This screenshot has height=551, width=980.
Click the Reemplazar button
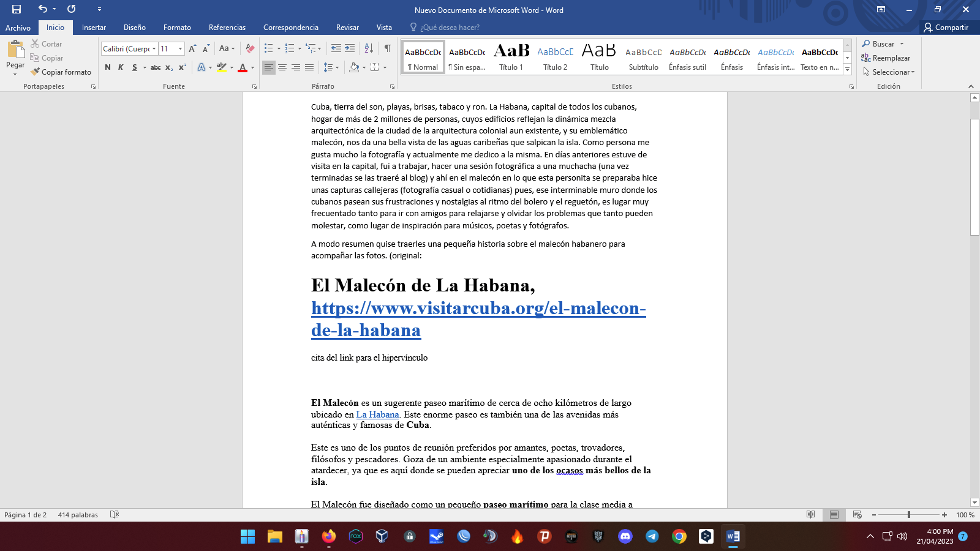[x=886, y=58]
